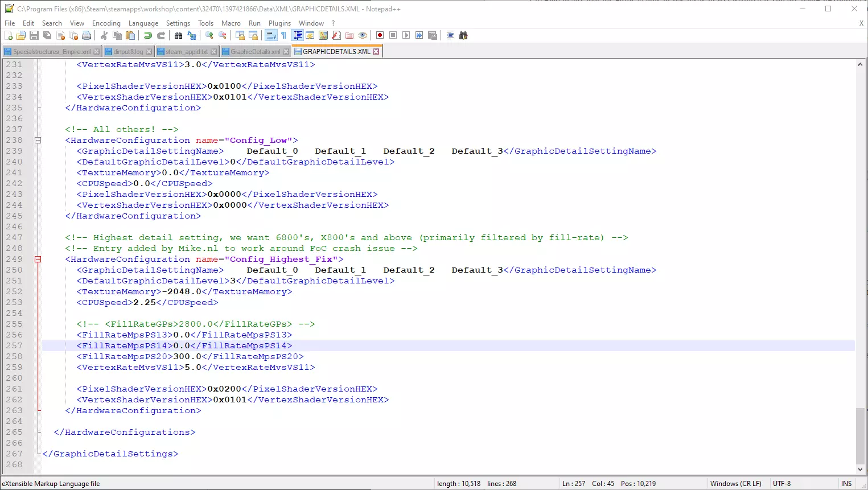
Task: Click the Print icon in toolbar
Action: point(87,35)
